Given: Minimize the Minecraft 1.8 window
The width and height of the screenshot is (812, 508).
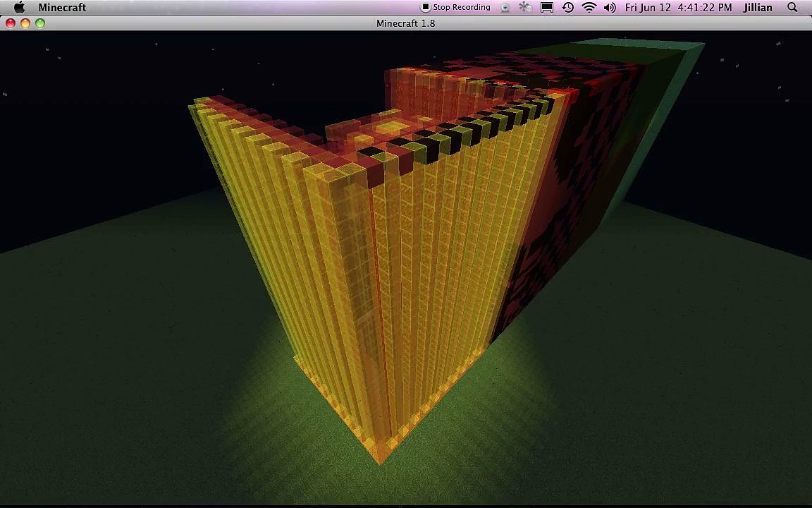Looking at the screenshot, I should 25,23.
